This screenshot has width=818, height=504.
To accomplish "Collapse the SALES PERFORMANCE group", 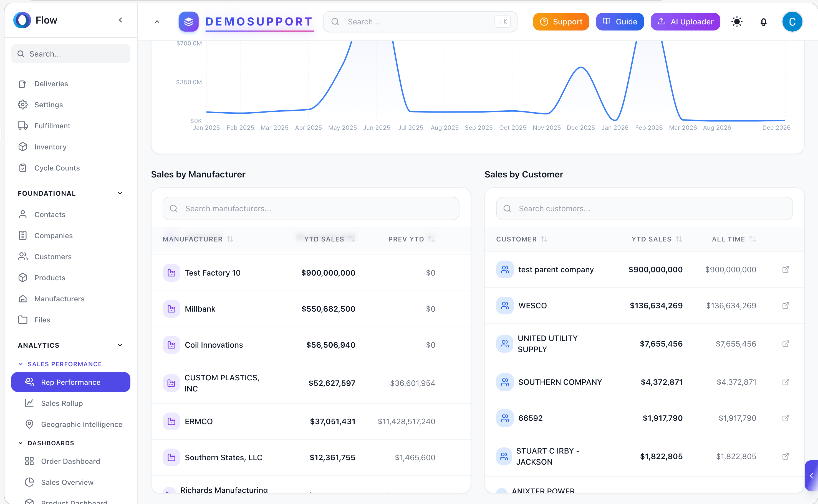I will [21, 364].
